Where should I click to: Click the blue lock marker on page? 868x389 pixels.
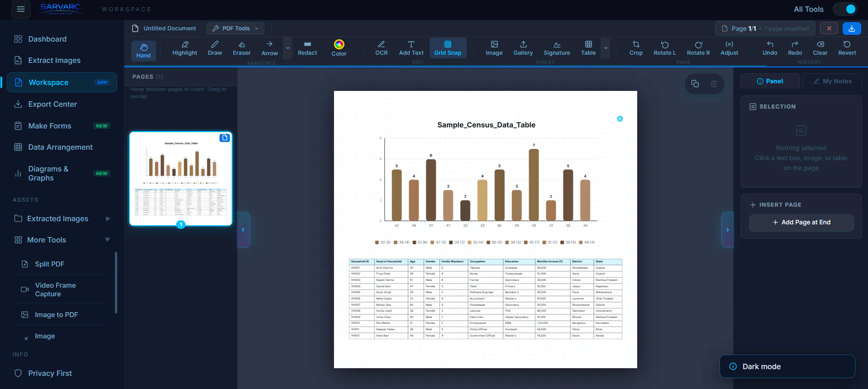(620, 119)
